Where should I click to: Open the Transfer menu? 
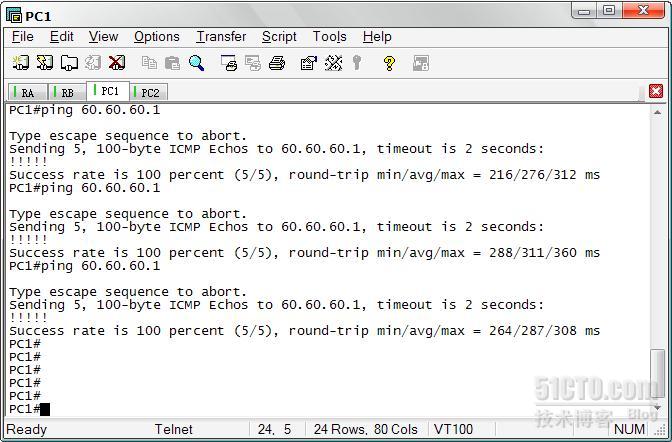pos(221,37)
